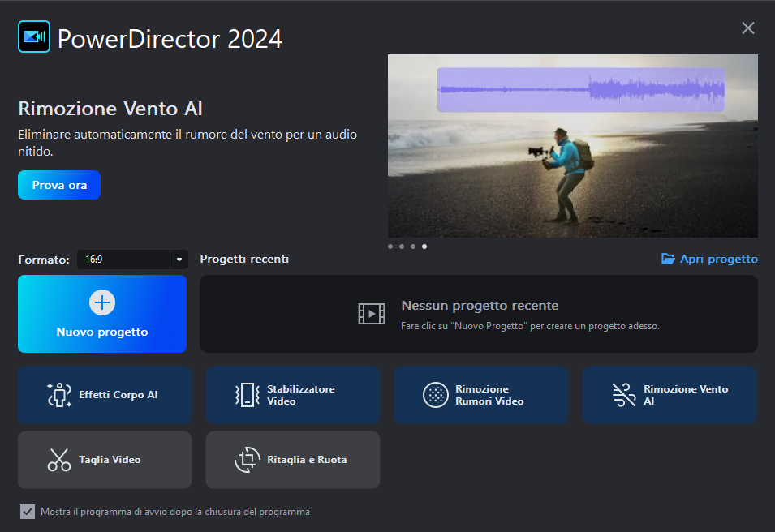The image size is (775, 532).
Task: Click the Apri progetto link
Action: click(709, 259)
